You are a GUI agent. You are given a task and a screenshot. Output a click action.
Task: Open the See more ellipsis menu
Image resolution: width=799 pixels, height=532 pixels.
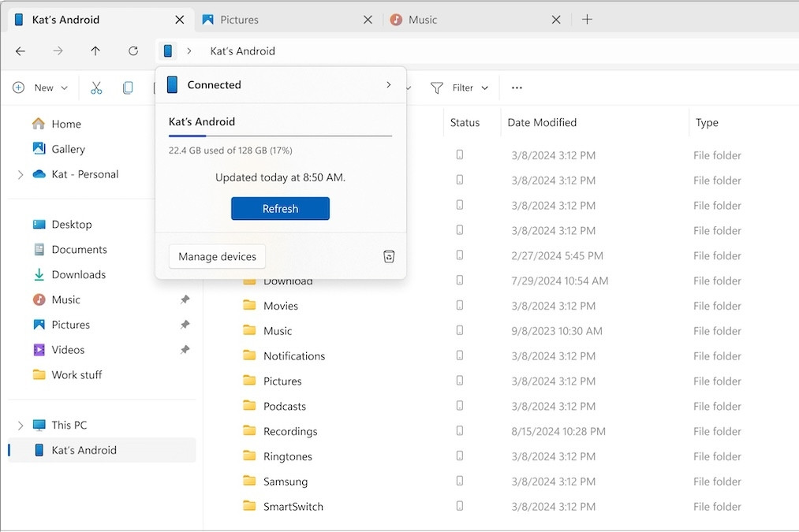click(x=517, y=88)
